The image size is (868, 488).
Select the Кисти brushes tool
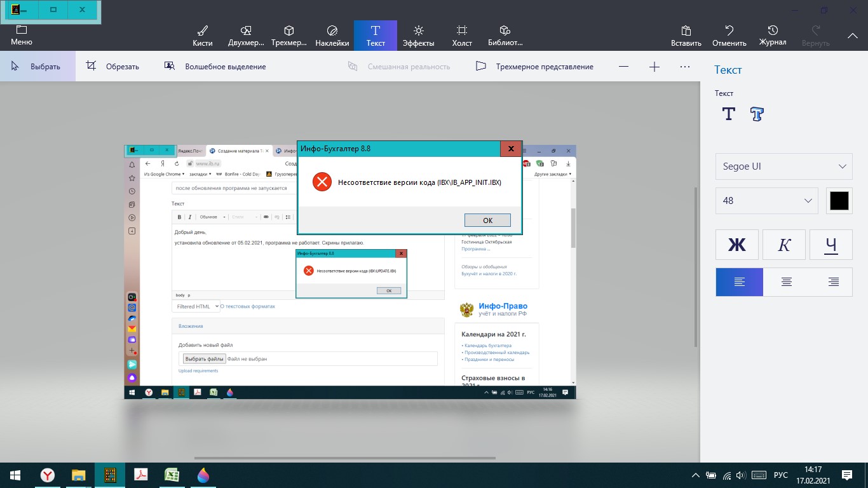point(202,36)
